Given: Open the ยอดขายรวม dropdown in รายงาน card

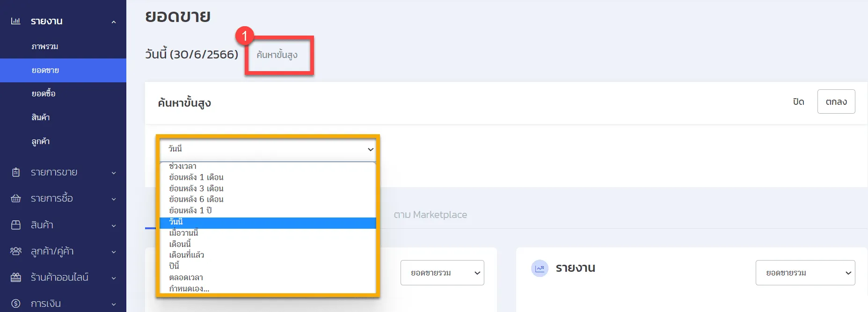Looking at the screenshot, I should click(x=805, y=273).
